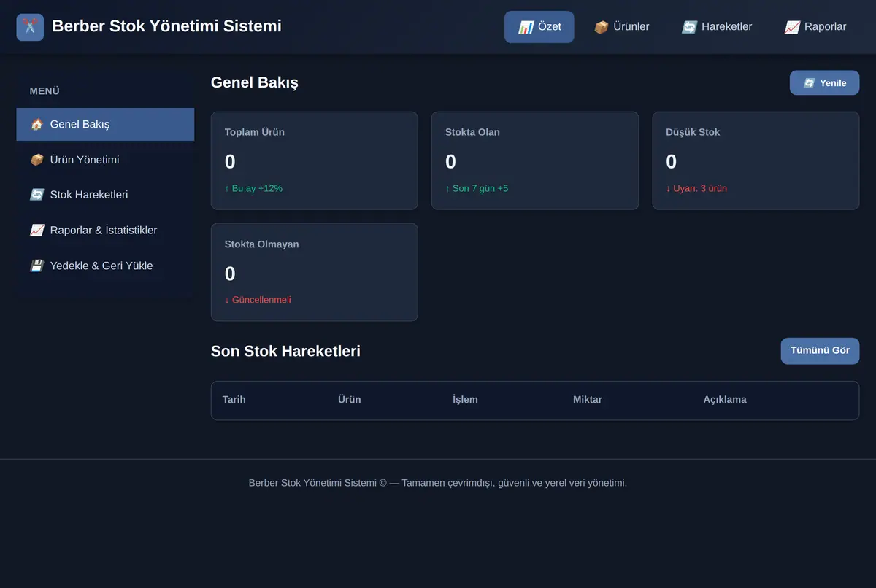The height and width of the screenshot is (588, 876).
Task: Click the Toplam Ürün card label
Action: click(255, 133)
